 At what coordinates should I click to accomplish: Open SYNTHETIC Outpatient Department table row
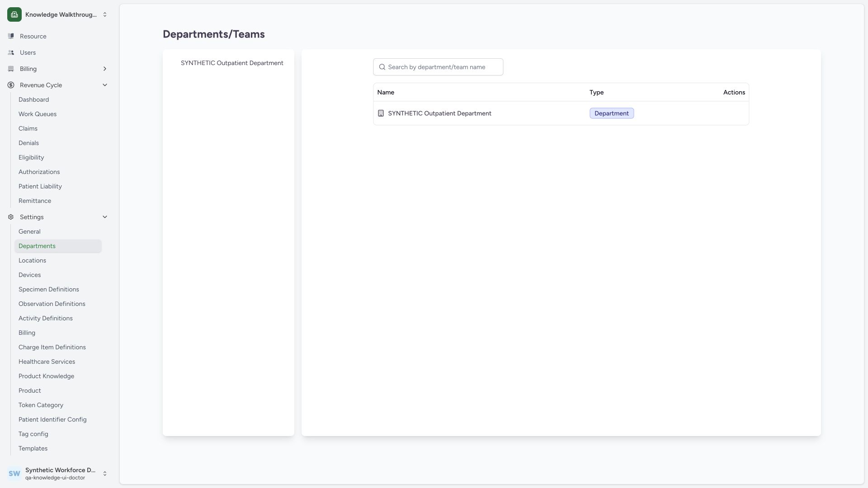click(x=561, y=113)
